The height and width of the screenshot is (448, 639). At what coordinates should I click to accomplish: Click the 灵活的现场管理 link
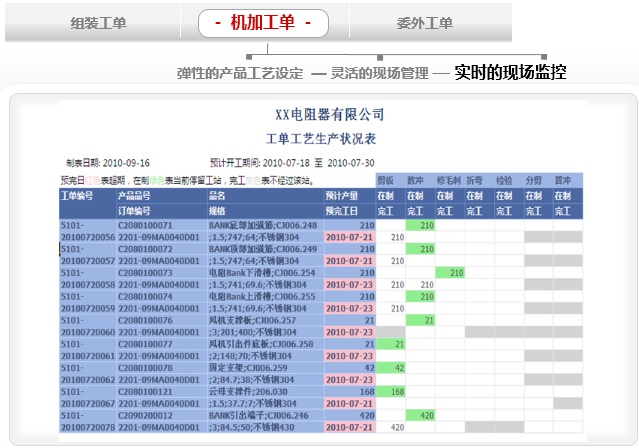coord(379,73)
